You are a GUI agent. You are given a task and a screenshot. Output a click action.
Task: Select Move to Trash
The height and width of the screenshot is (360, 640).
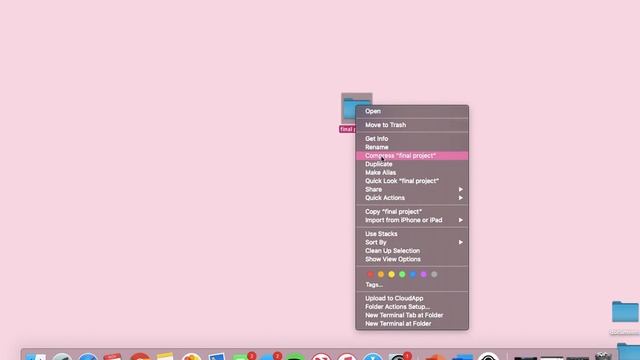(x=412, y=125)
